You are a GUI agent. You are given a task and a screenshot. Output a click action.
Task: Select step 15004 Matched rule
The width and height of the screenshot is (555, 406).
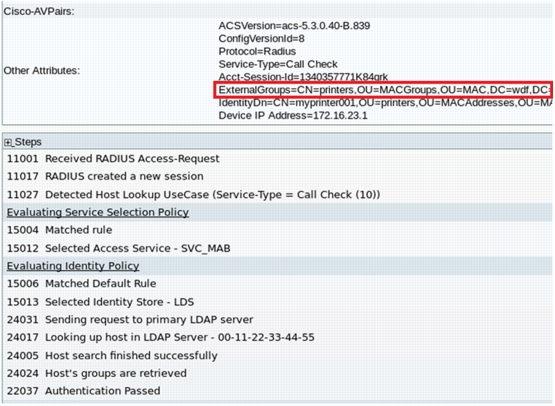click(59, 230)
